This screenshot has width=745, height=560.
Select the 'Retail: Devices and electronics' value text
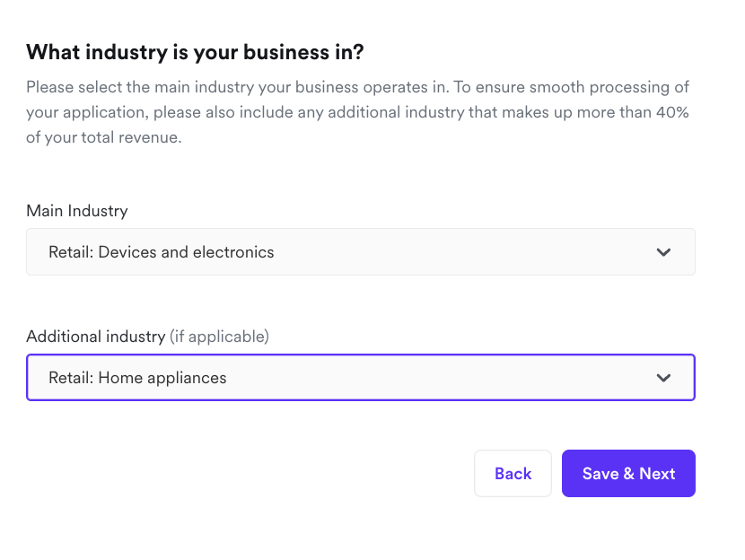pos(162,252)
